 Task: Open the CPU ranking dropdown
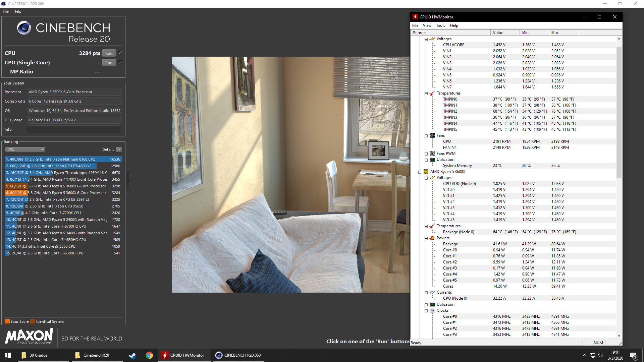click(x=25, y=149)
